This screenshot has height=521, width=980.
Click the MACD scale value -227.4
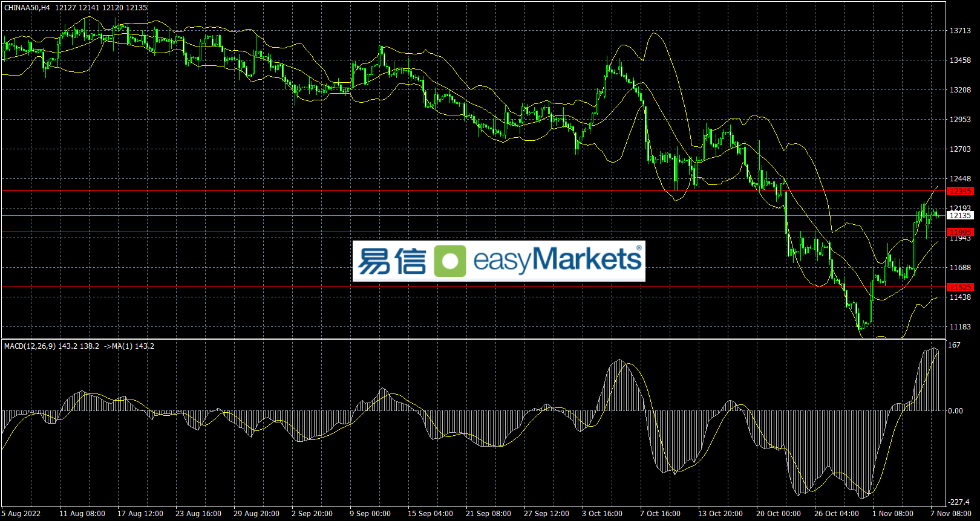coord(959,502)
